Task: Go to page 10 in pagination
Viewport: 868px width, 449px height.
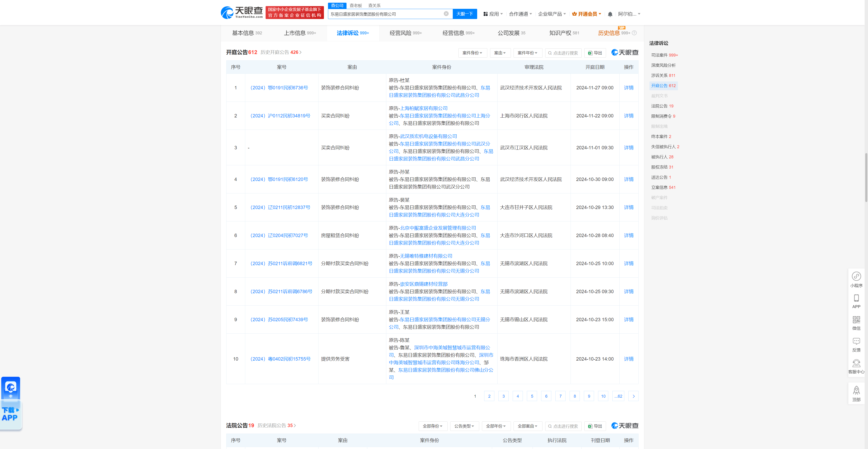Action: 603,396
